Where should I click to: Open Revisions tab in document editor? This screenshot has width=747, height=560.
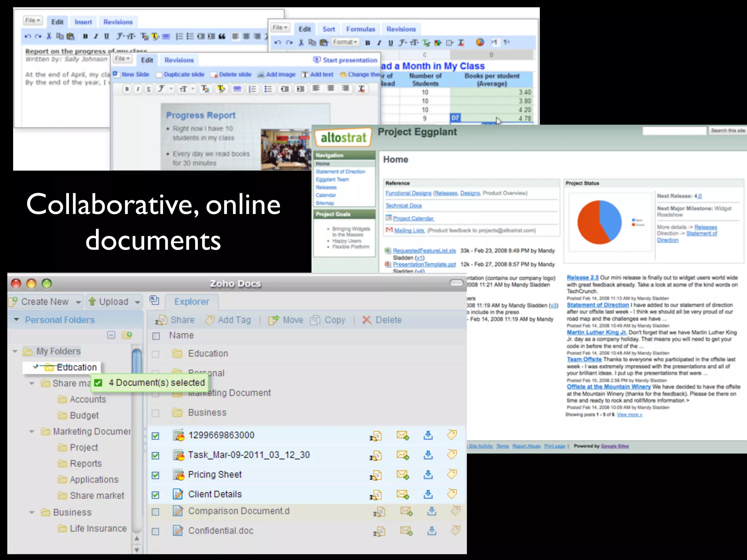click(x=118, y=22)
